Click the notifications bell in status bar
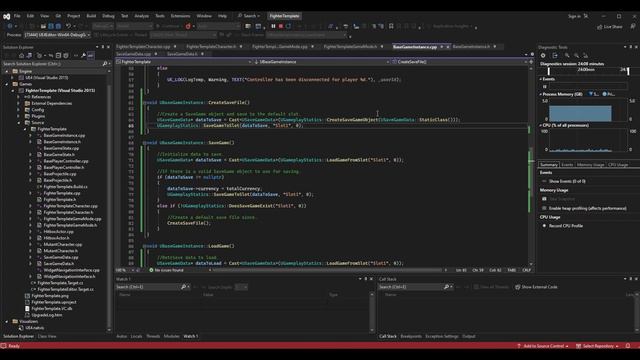640x360 pixels. coord(628,346)
